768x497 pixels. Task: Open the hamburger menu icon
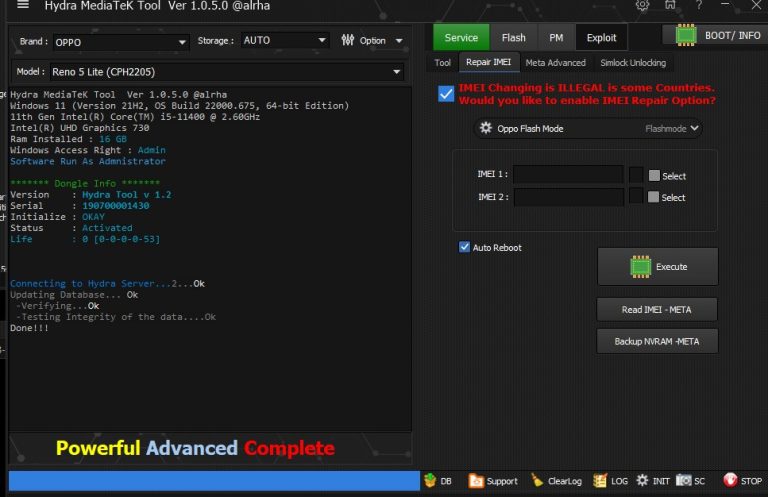(23, 5)
